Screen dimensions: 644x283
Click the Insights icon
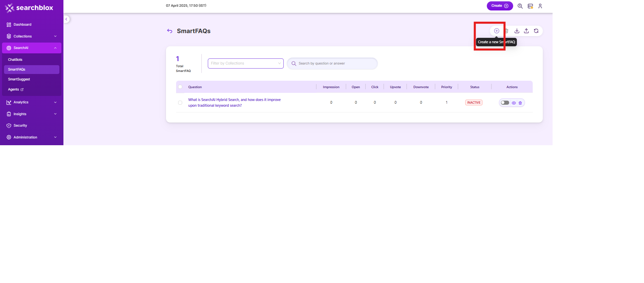(x=9, y=114)
